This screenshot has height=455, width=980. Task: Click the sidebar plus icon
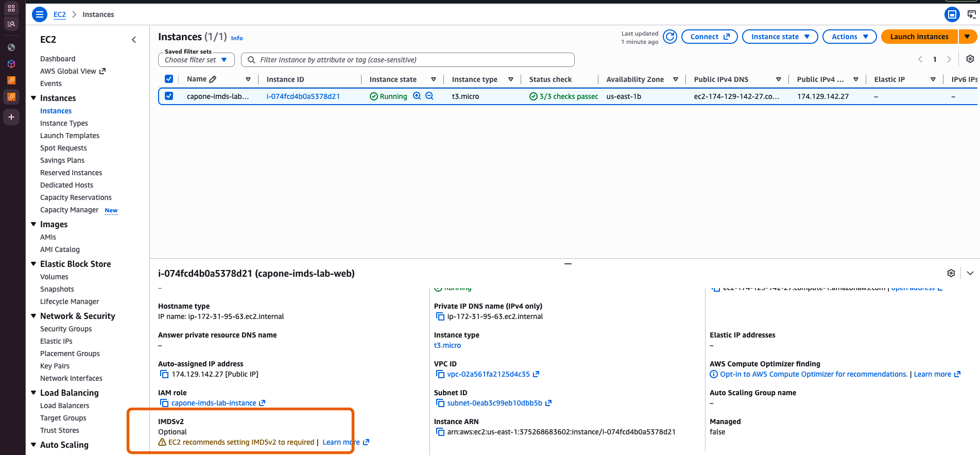[11, 117]
